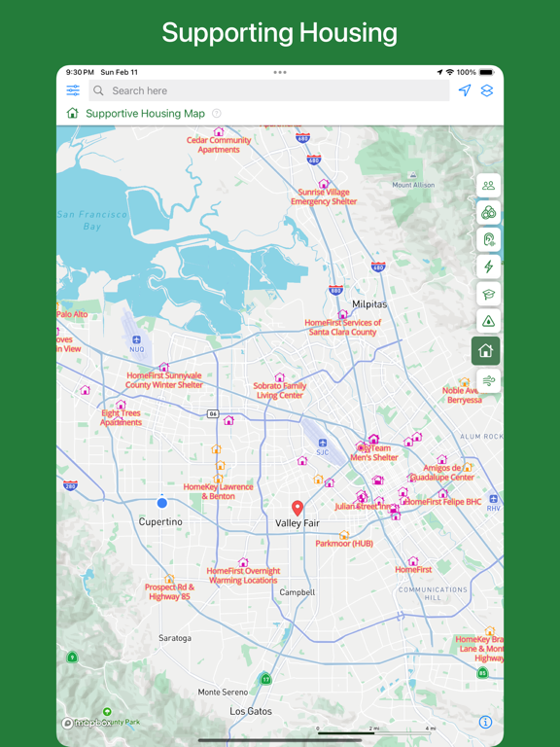Toggle the graduation cap education layer
This screenshot has width=560, height=747.
pyautogui.click(x=489, y=294)
